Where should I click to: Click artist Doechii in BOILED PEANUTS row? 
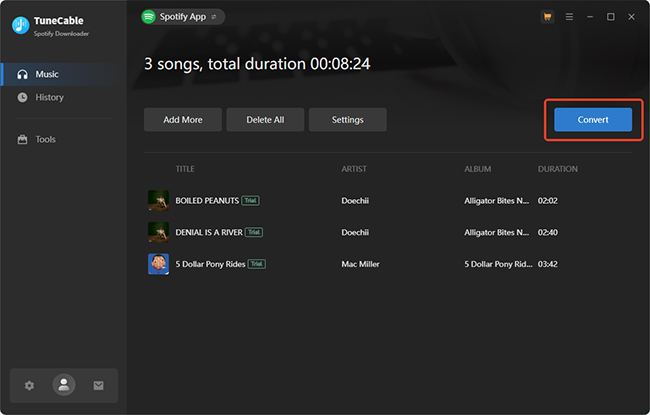coord(355,201)
